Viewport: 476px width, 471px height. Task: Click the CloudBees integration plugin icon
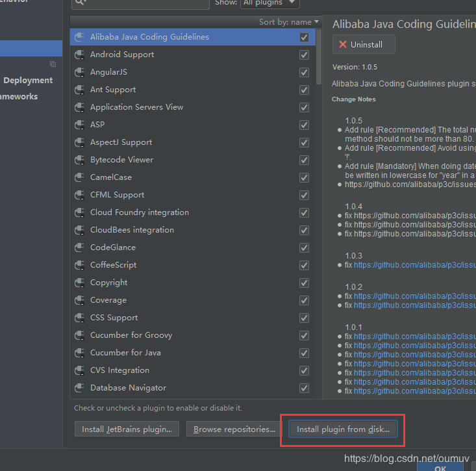pos(79,230)
